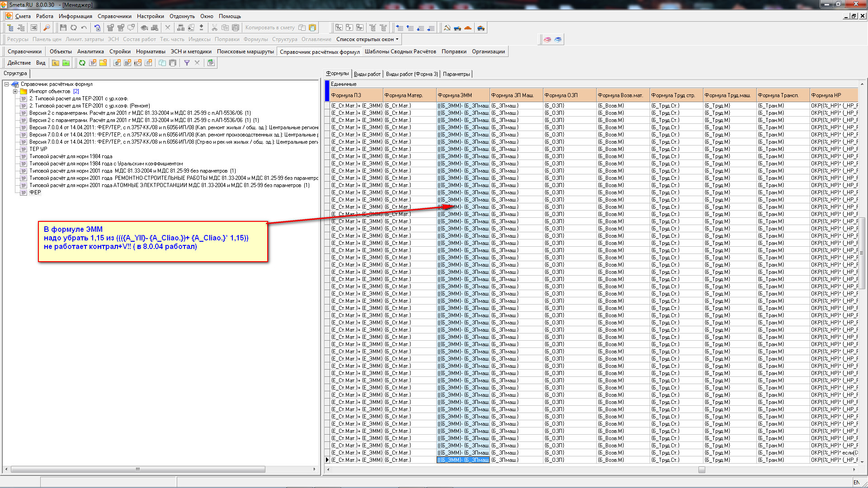Viewport: 868px width, 488px height.
Task: Open the Справочники menu
Action: click(x=114, y=16)
